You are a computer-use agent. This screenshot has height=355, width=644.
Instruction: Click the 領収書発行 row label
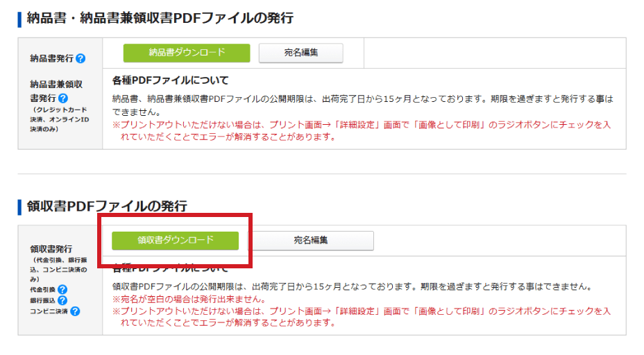[x=51, y=249]
